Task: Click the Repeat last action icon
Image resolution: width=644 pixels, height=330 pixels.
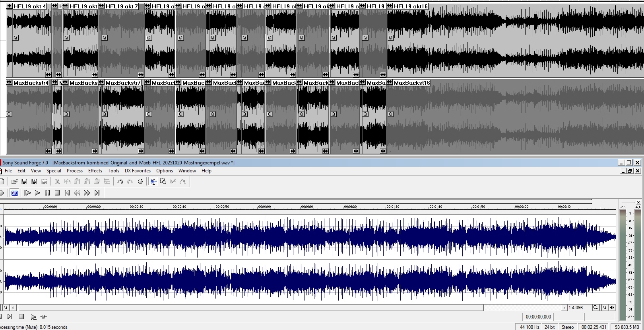Action: pyautogui.click(x=140, y=182)
